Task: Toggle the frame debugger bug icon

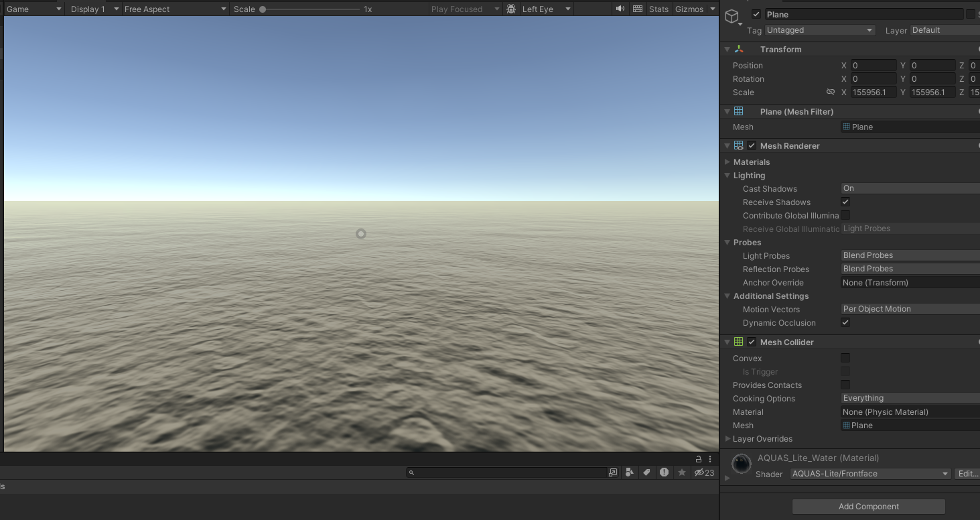Action: (x=512, y=9)
